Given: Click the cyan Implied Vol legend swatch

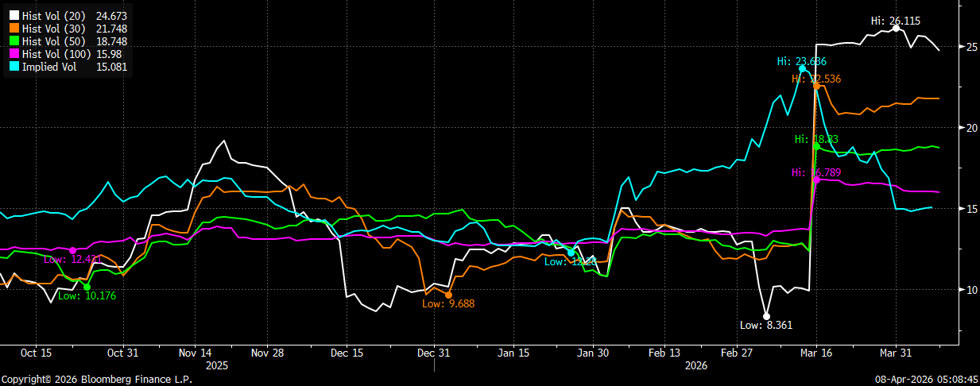Looking at the screenshot, I should tap(14, 67).
